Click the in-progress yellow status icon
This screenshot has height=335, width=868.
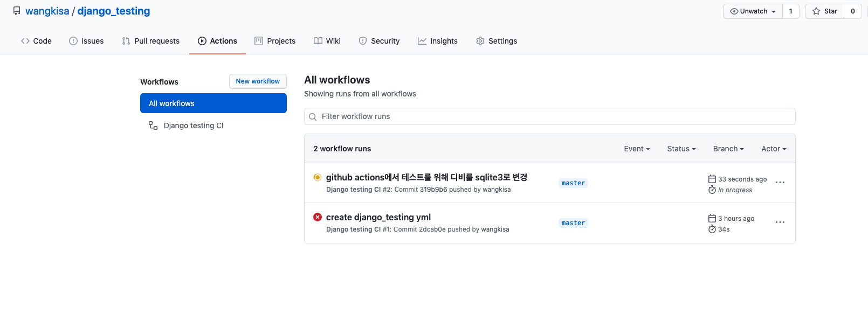(318, 177)
